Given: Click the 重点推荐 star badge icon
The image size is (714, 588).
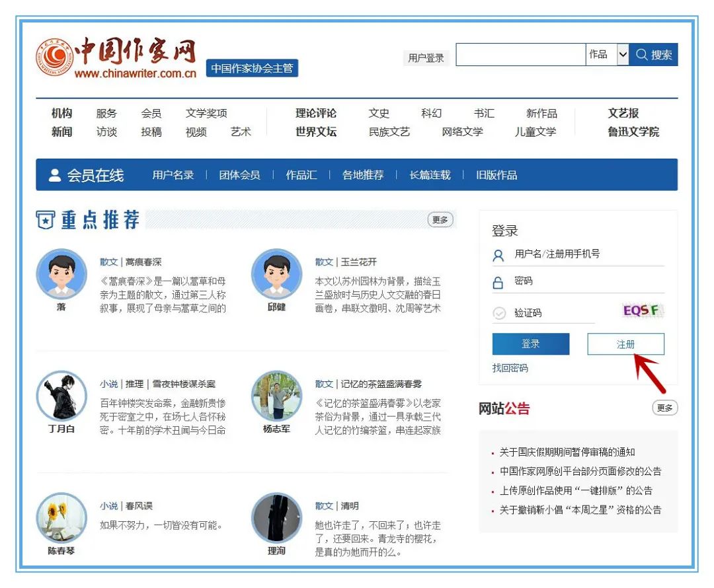Looking at the screenshot, I should 45,221.
